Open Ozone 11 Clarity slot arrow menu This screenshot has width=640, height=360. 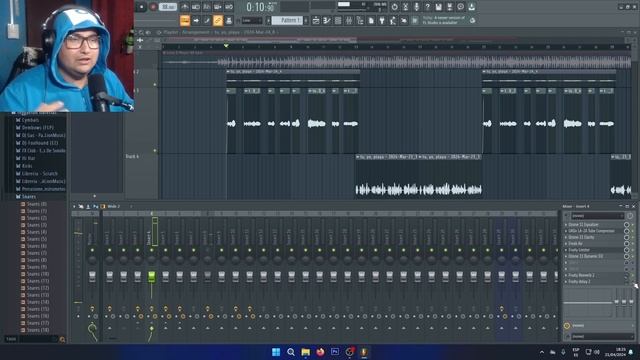click(566, 237)
